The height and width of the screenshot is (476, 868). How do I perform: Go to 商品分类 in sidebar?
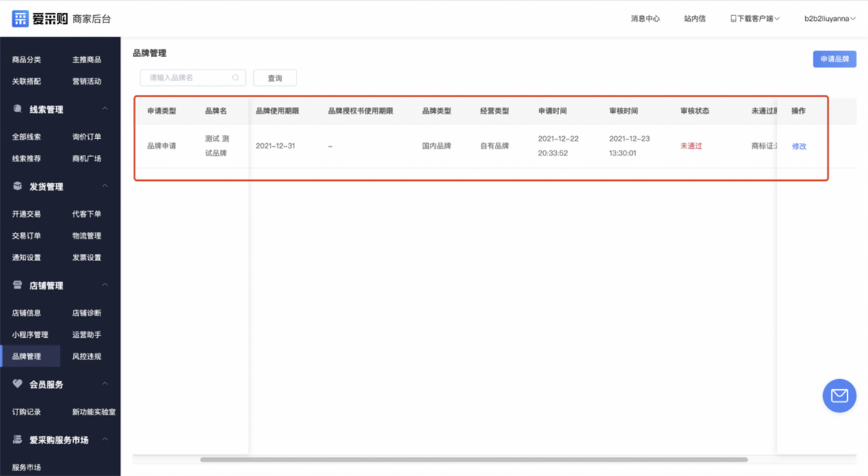click(27, 60)
